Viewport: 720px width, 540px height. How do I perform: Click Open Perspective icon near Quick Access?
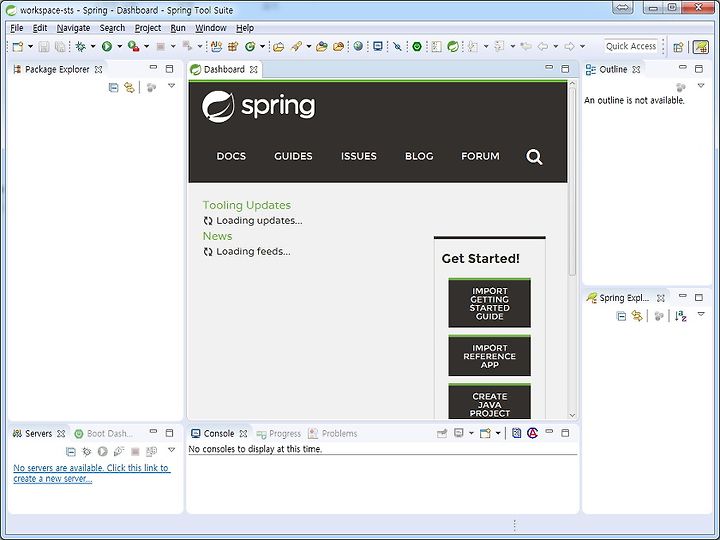(678, 47)
